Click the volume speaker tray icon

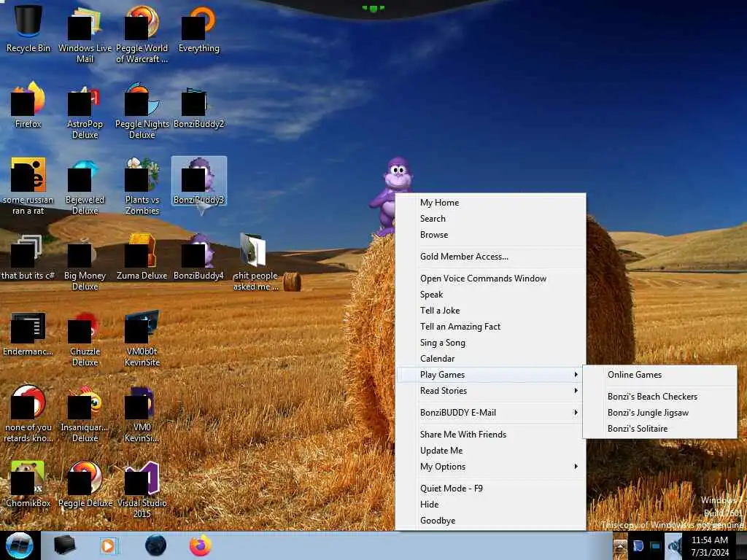pos(673,545)
